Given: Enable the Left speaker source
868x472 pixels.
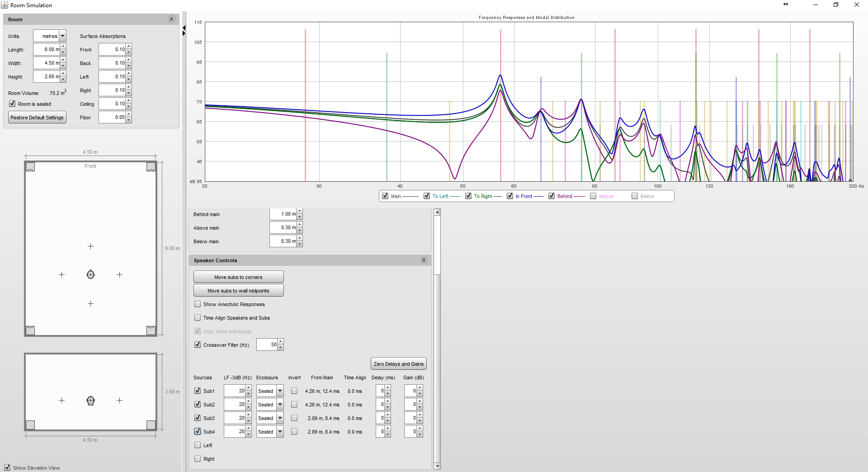Looking at the screenshot, I should [x=198, y=445].
